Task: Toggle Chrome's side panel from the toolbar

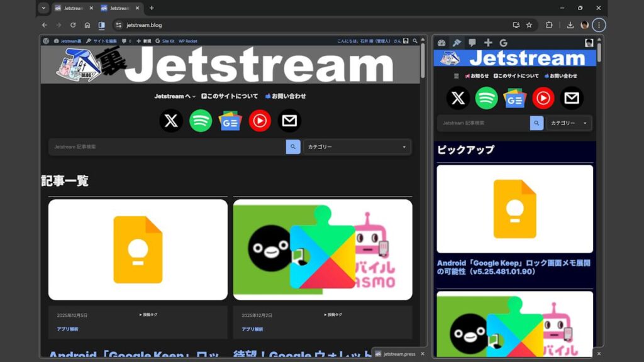Action: click(101, 25)
